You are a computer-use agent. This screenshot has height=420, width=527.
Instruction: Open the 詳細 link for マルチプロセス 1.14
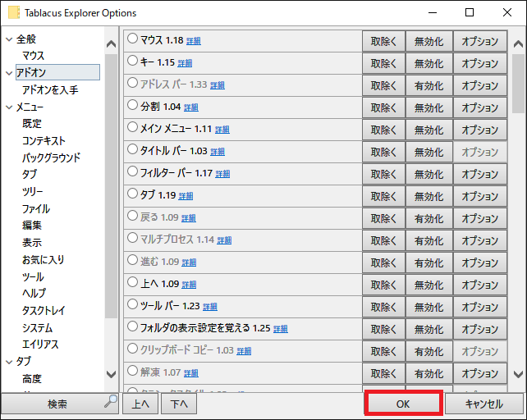pyautogui.click(x=224, y=240)
